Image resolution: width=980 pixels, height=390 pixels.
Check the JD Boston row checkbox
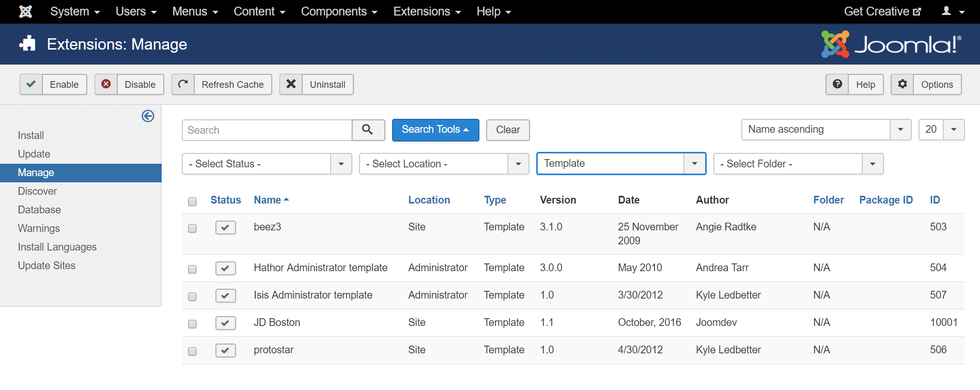[x=192, y=324]
